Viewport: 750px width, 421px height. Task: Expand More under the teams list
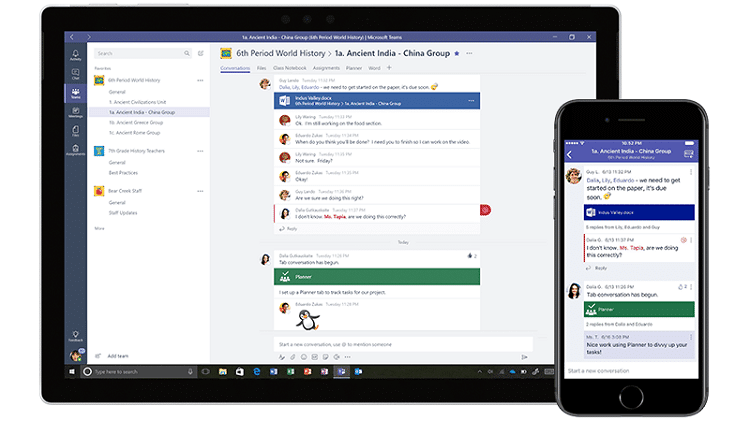point(99,229)
